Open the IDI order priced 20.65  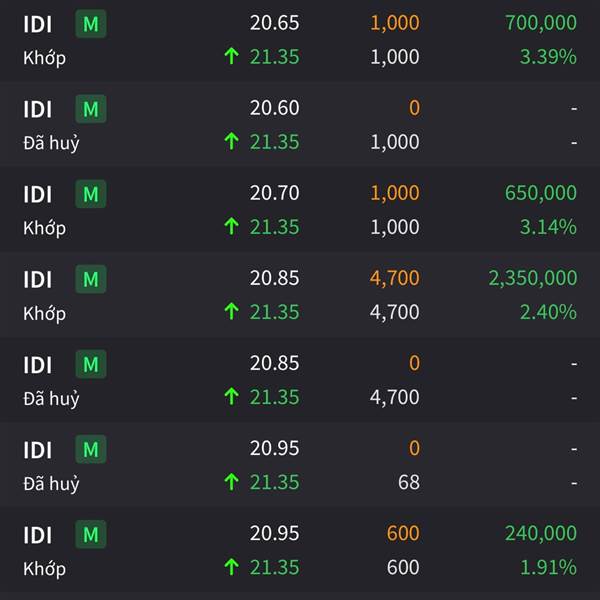300,40
